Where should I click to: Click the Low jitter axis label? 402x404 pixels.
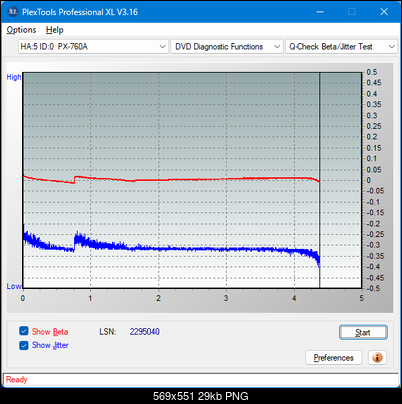coord(14,286)
